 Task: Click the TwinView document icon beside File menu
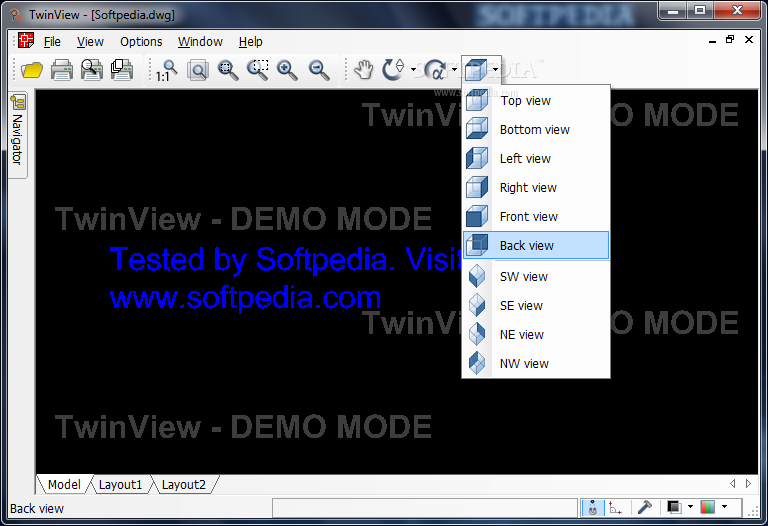26,41
